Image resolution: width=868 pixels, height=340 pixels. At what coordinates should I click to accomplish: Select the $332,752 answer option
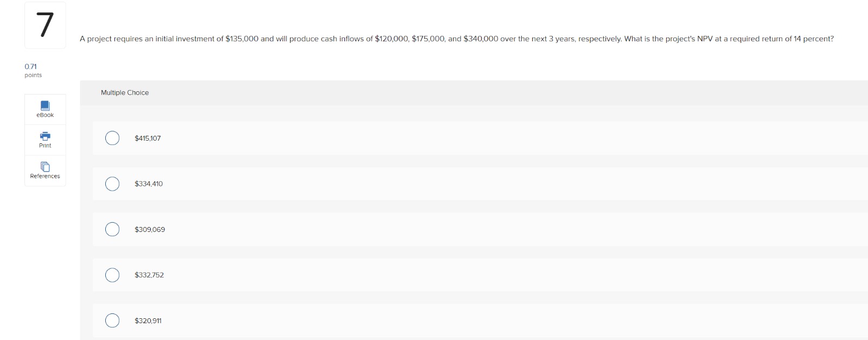point(112,275)
